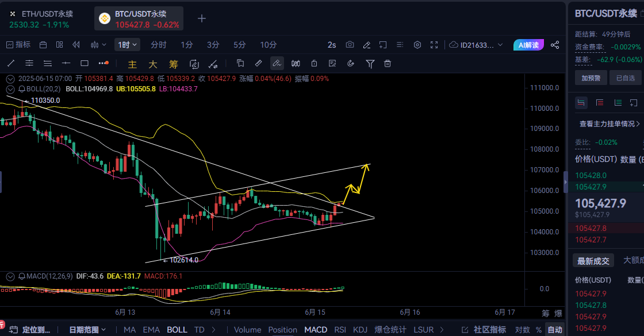Click BOLL alert bell icon

click(x=22, y=89)
